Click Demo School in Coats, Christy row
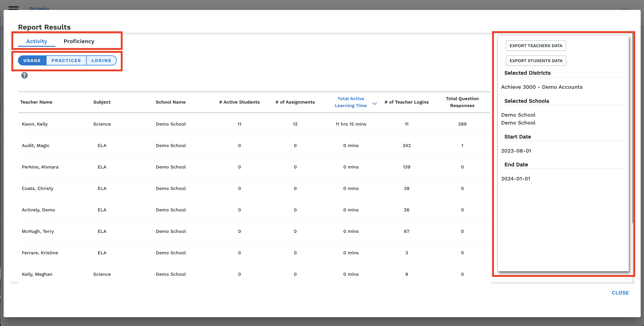Image resolution: width=644 pixels, height=326 pixels. pos(170,188)
